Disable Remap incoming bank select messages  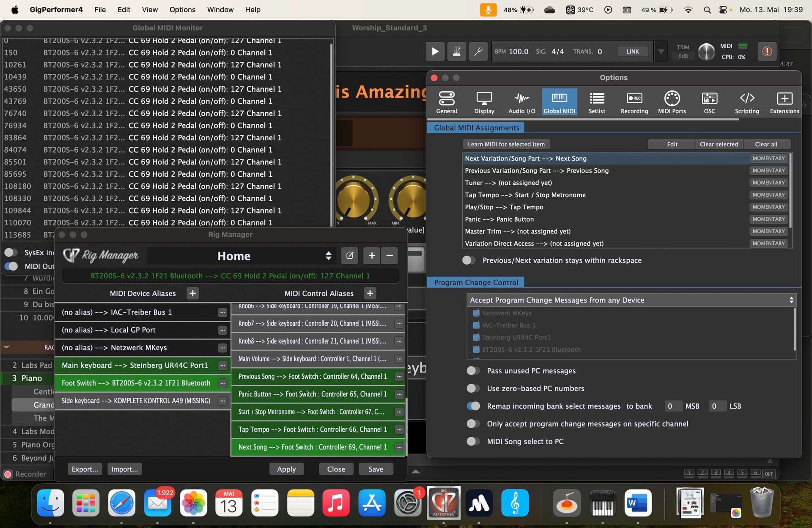pyautogui.click(x=473, y=406)
